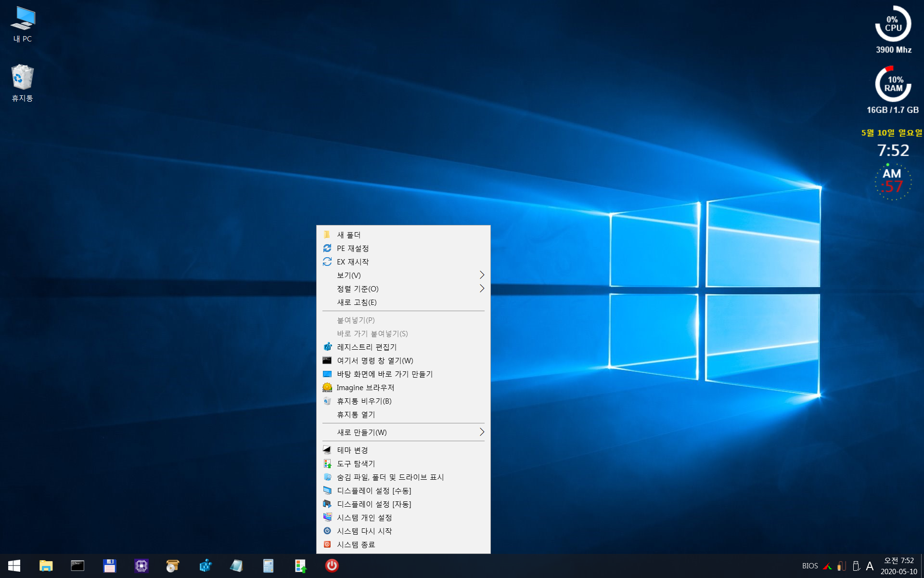Click the red-green network tray icon
Viewport: 924px width, 578px height.
[x=828, y=566]
